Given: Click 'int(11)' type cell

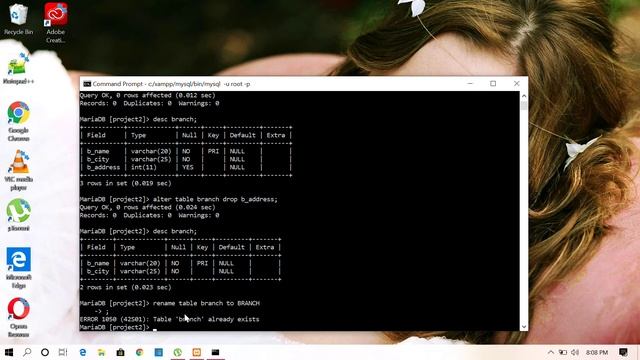Looking at the screenshot, I should [x=144, y=167].
